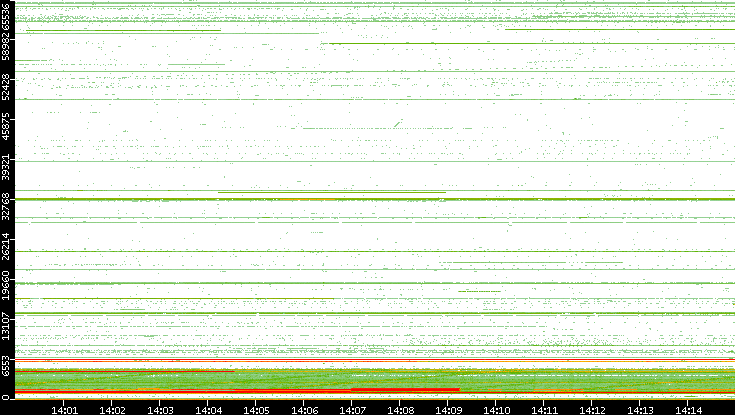Click the 14:11 time axis label
This screenshot has height=415, width=735.
(544, 409)
